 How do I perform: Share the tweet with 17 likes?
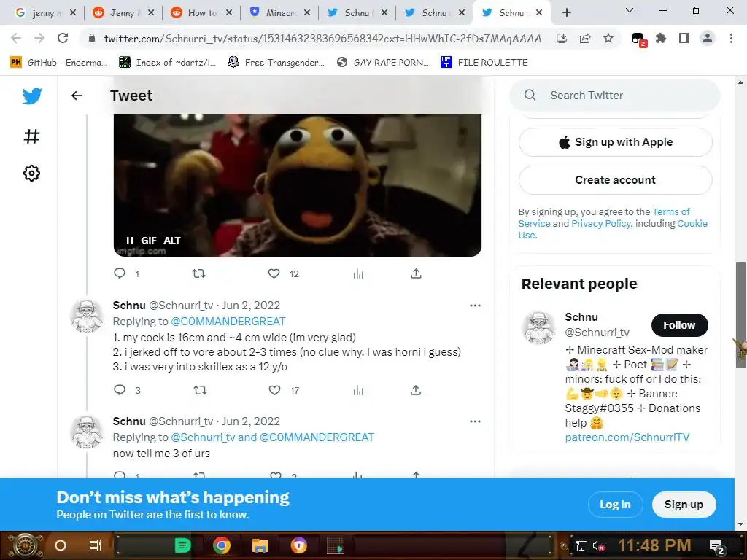[x=416, y=390]
